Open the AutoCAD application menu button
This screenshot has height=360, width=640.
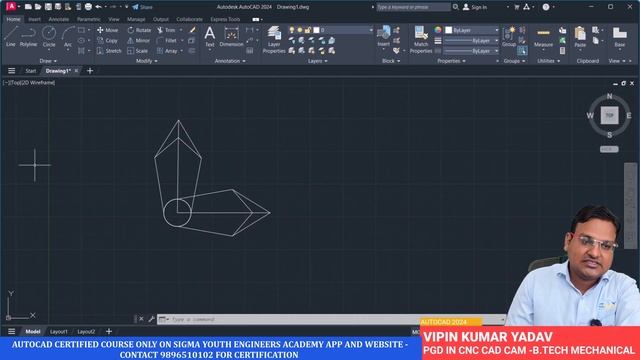[x=11, y=7]
